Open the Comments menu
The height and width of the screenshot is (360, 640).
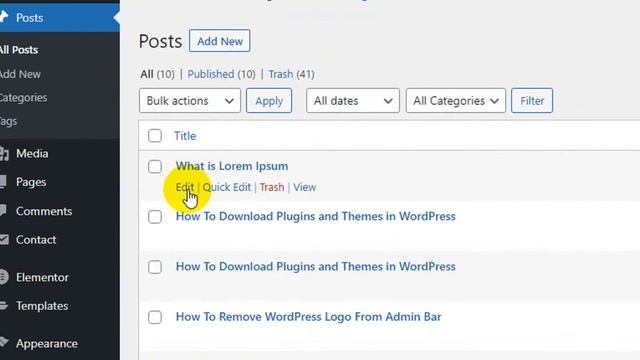(x=44, y=211)
